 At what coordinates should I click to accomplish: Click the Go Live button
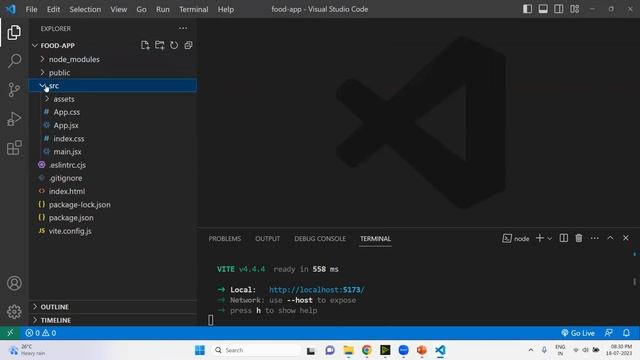tap(578, 333)
